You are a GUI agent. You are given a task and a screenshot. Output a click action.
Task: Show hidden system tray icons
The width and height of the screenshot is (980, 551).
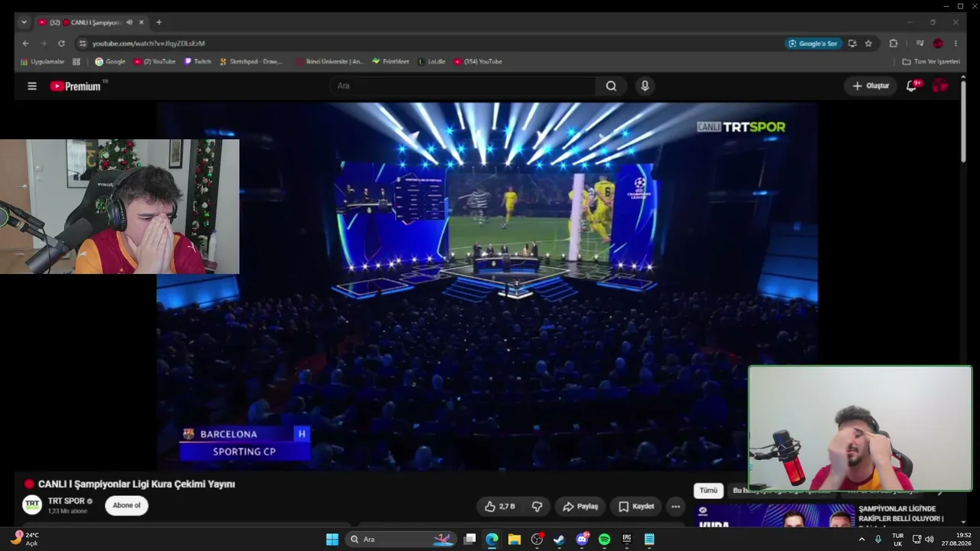861,540
